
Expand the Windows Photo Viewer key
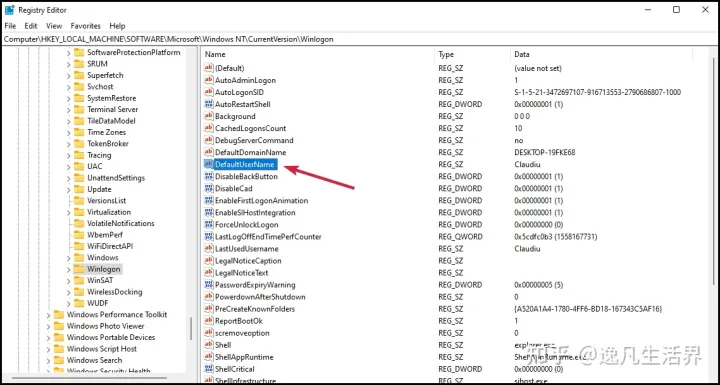pos(48,326)
